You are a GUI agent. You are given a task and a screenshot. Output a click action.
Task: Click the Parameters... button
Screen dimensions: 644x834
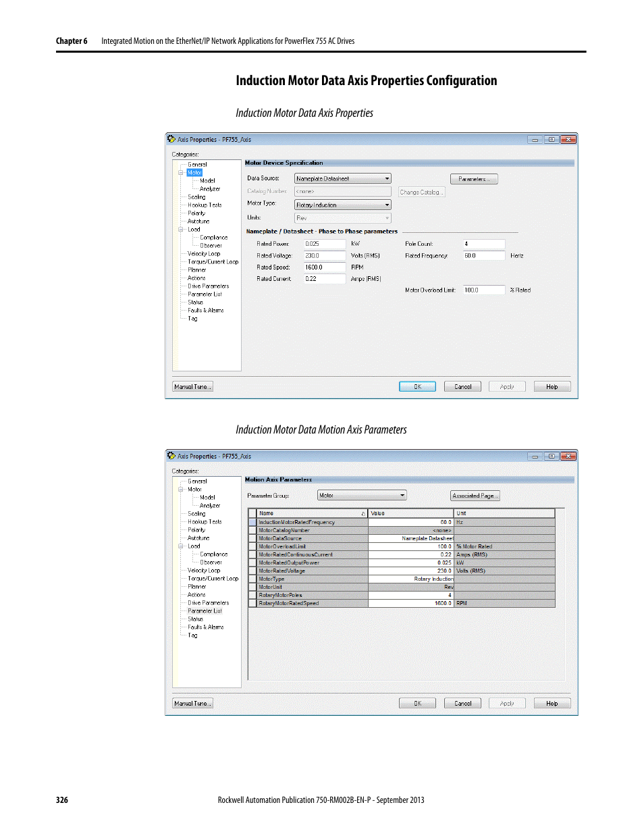tap(474, 179)
